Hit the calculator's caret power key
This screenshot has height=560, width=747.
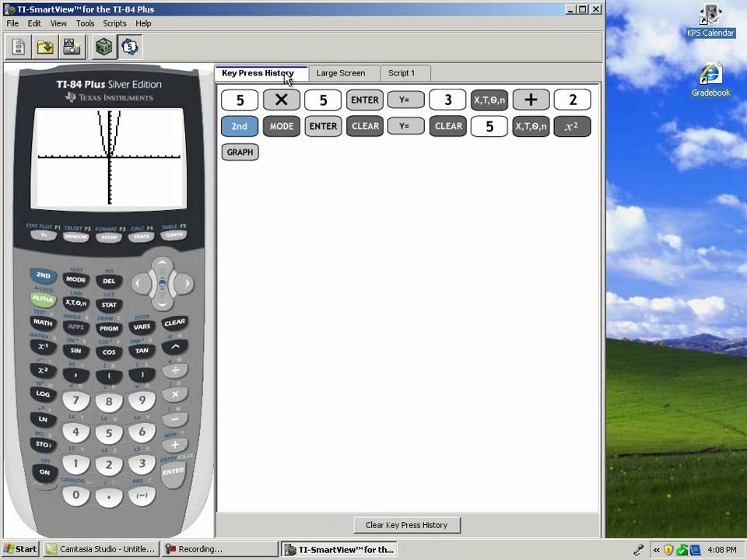[x=174, y=347]
